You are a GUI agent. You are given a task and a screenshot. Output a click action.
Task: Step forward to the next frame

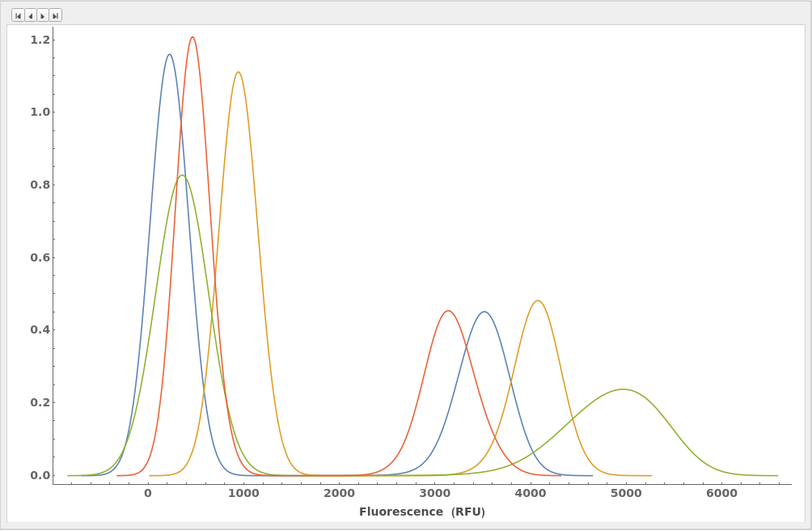[43, 15]
